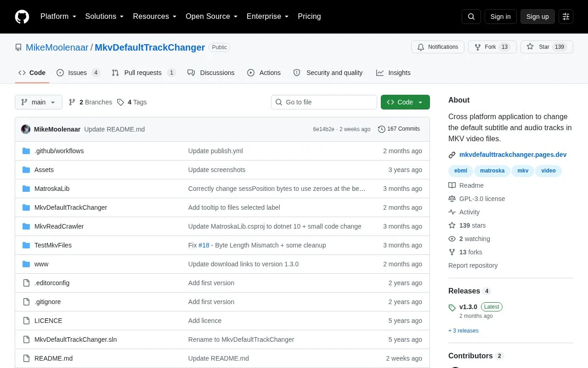Click the .editorconfig file icon
This screenshot has width=588, height=368.
26,283
